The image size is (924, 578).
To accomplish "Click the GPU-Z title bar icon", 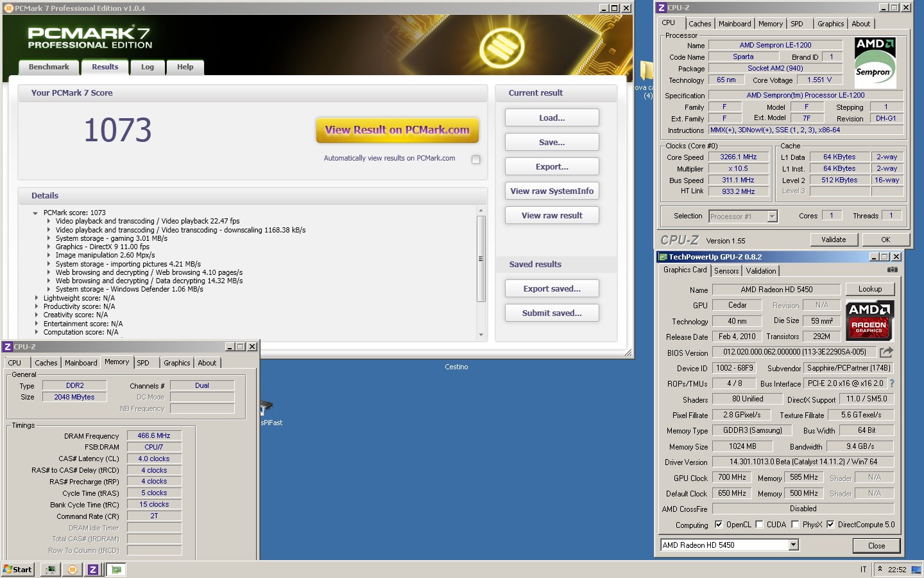I will 663,257.
